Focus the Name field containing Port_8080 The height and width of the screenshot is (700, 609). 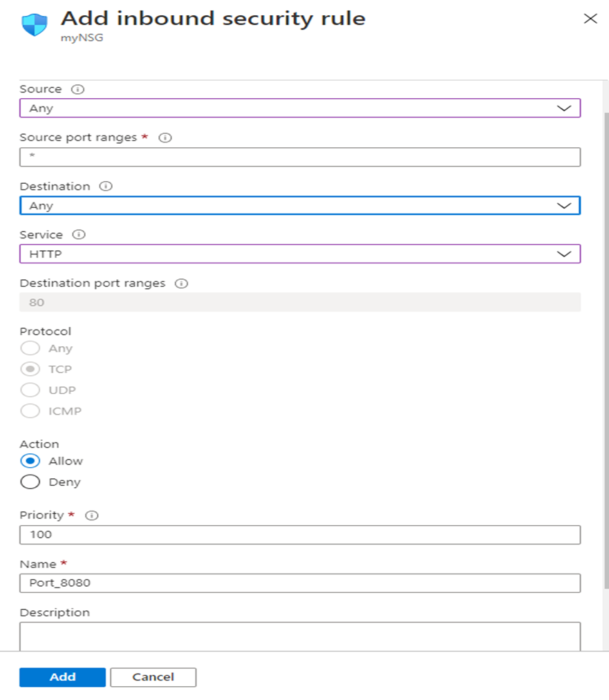(x=299, y=583)
